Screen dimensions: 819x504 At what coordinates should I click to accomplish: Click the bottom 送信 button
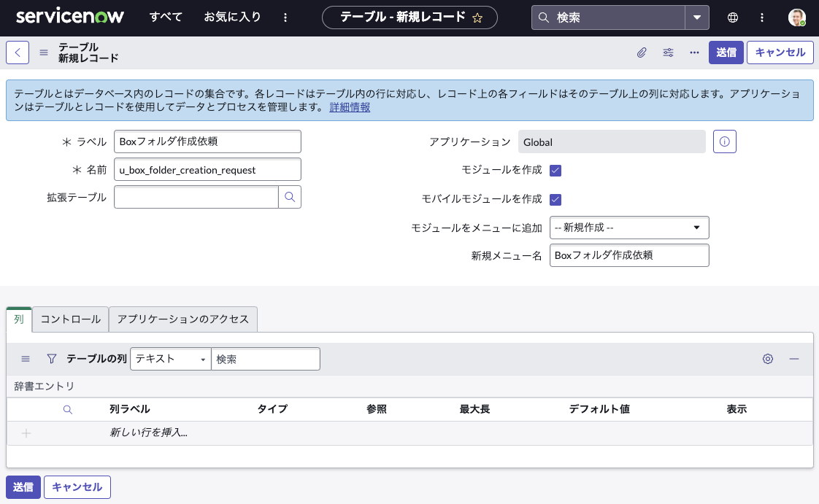point(23,487)
